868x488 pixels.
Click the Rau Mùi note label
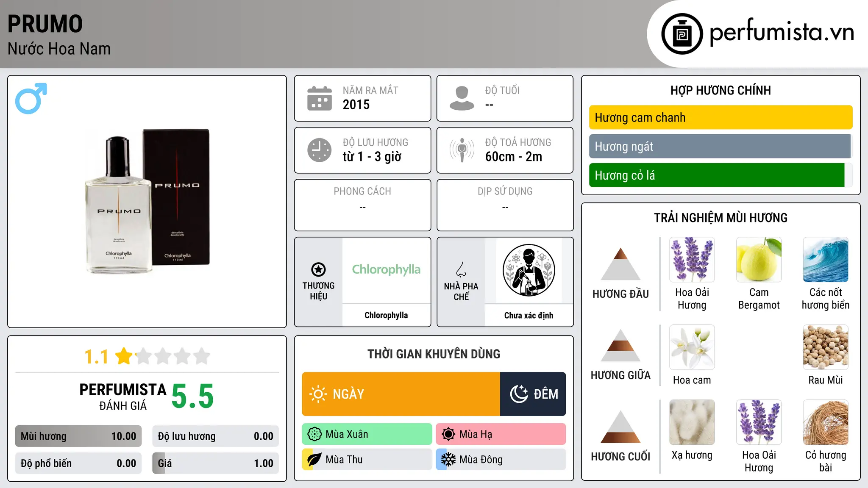click(x=826, y=380)
